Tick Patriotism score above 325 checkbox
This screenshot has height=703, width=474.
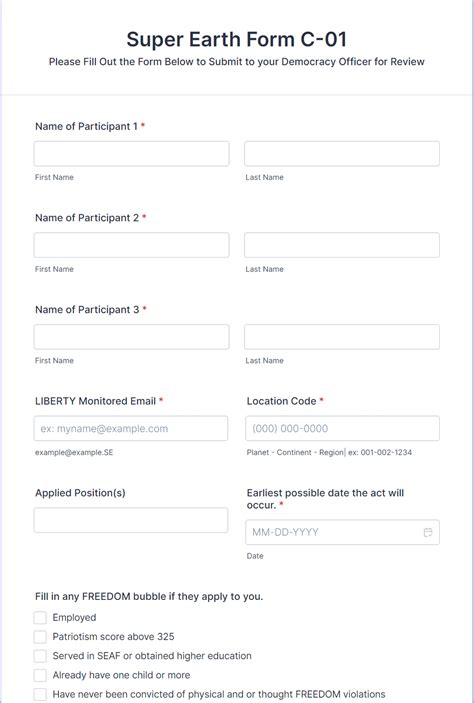[40, 637]
